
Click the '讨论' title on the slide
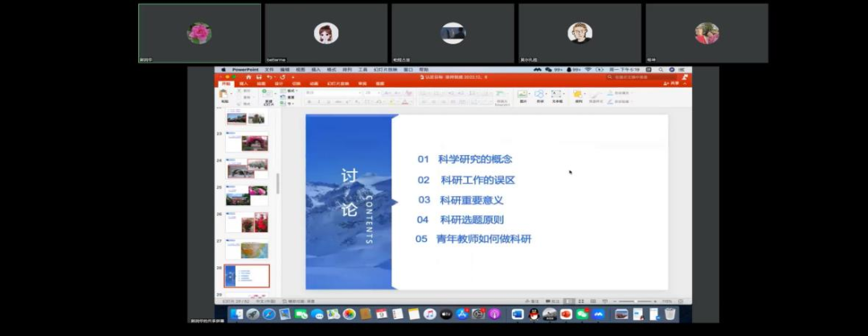coord(350,193)
